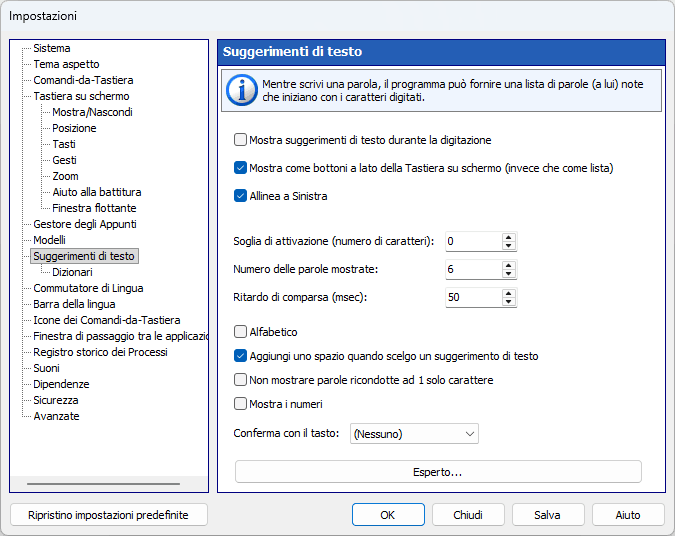This screenshot has width=675, height=536.
Task: Open Aiuto alla battitura settings
Action: [96, 192]
